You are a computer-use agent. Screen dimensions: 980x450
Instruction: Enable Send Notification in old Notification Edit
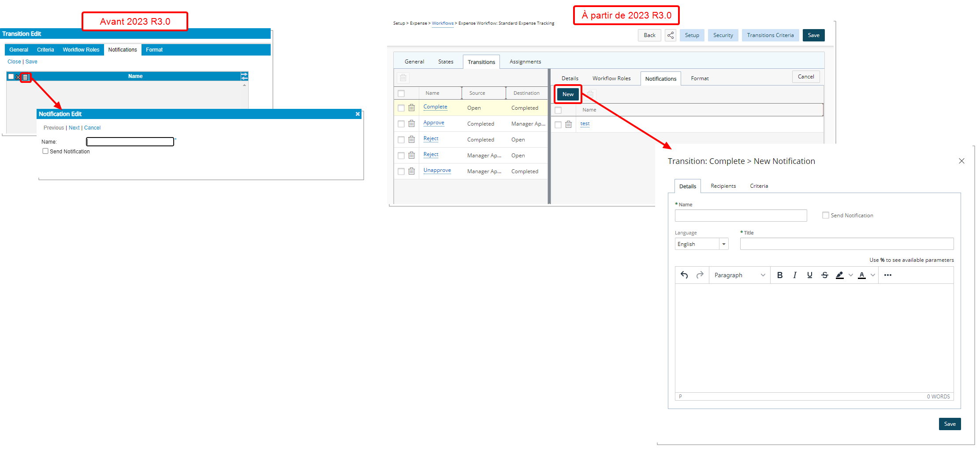click(45, 151)
